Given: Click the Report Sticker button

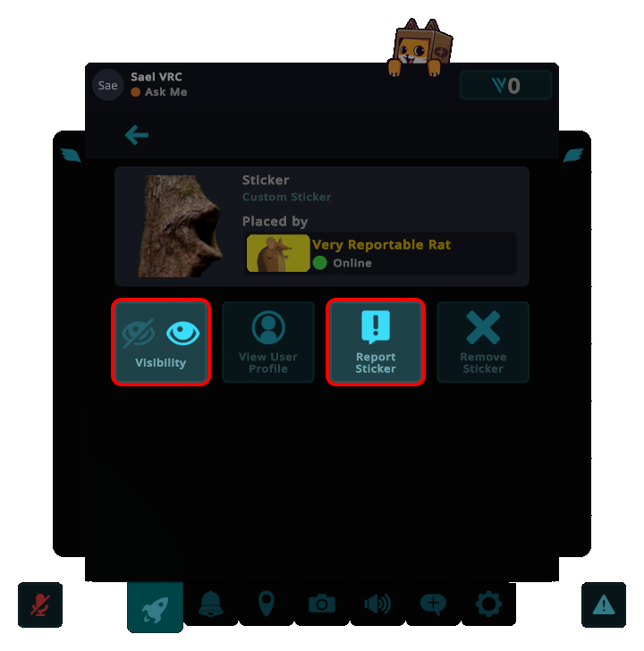Looking at the screenshot, I should tap(376, 342).
